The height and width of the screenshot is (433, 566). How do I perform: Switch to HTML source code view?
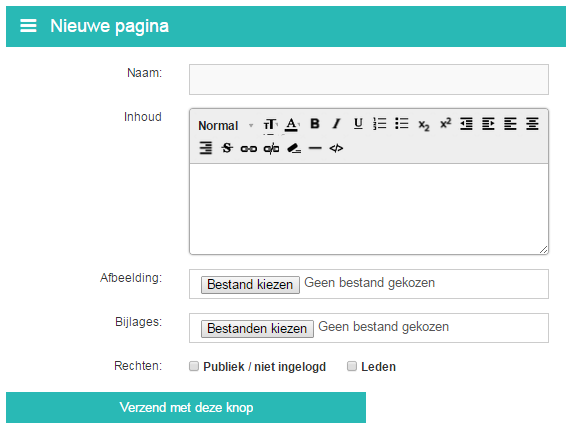336,148
